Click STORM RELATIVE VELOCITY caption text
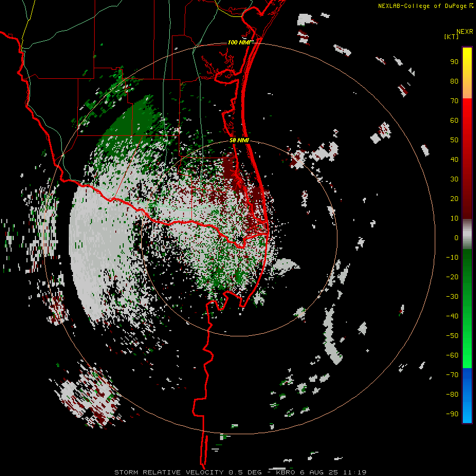476x476 pixels. coord(169,472)
